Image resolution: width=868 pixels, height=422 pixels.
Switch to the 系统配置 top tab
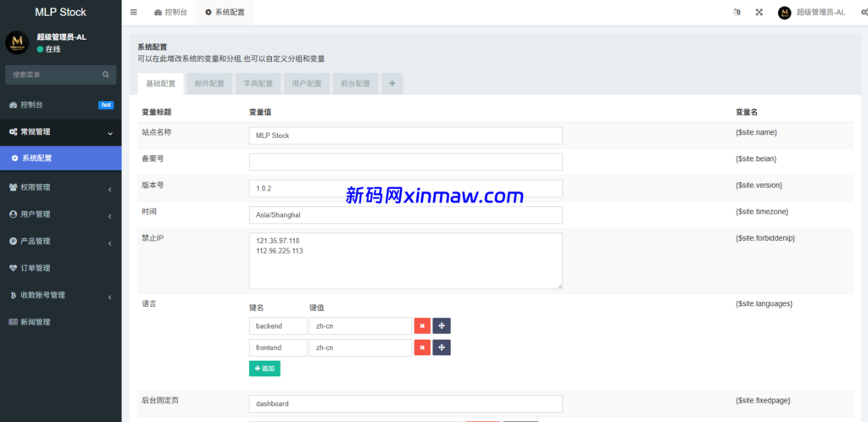tap(225, 12)
